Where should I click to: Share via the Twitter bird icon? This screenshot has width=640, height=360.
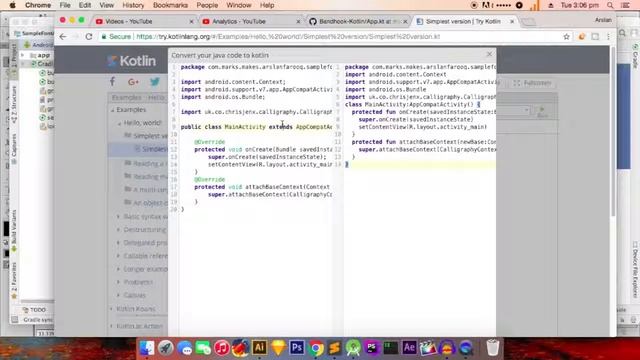[155, 82]
